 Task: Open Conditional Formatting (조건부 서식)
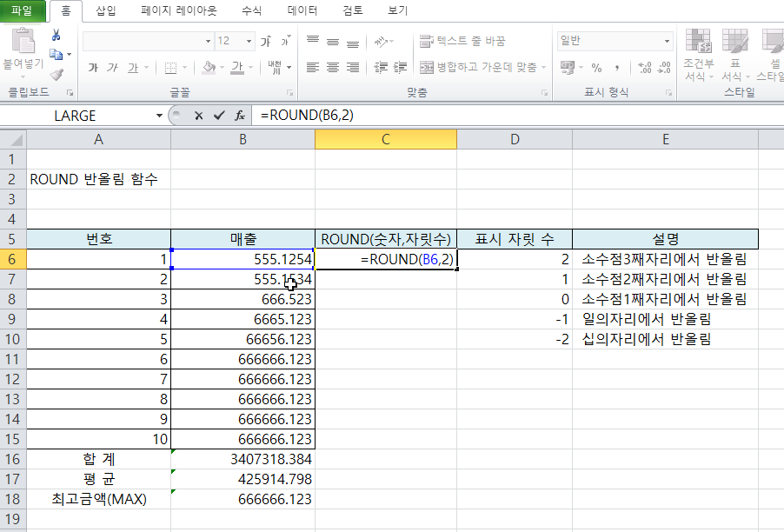click(698, 55)
